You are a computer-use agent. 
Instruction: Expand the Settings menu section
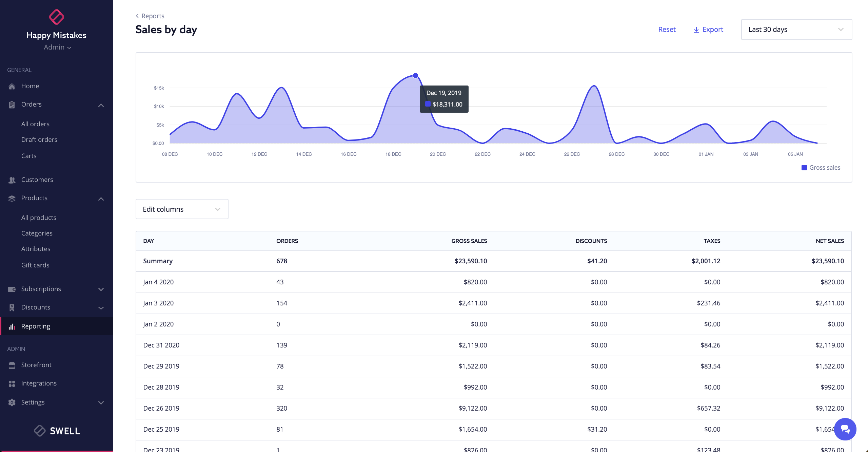point(101,402)
